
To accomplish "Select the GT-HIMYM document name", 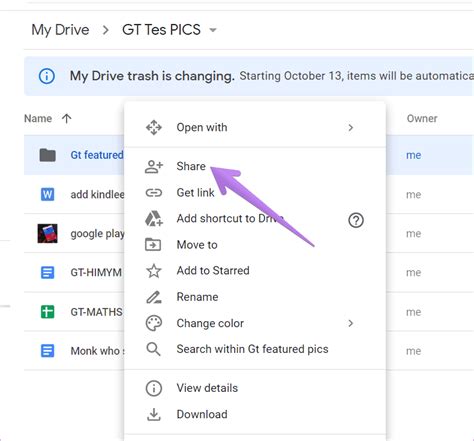I will pos(96,273).
